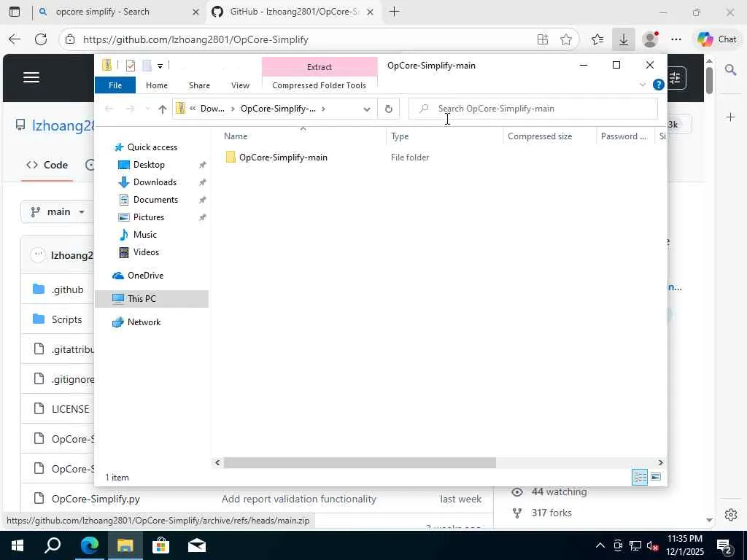The image size is (747, 560).
Task: Open recent locations dropdown arrow
Action: [x=147, y=109]
